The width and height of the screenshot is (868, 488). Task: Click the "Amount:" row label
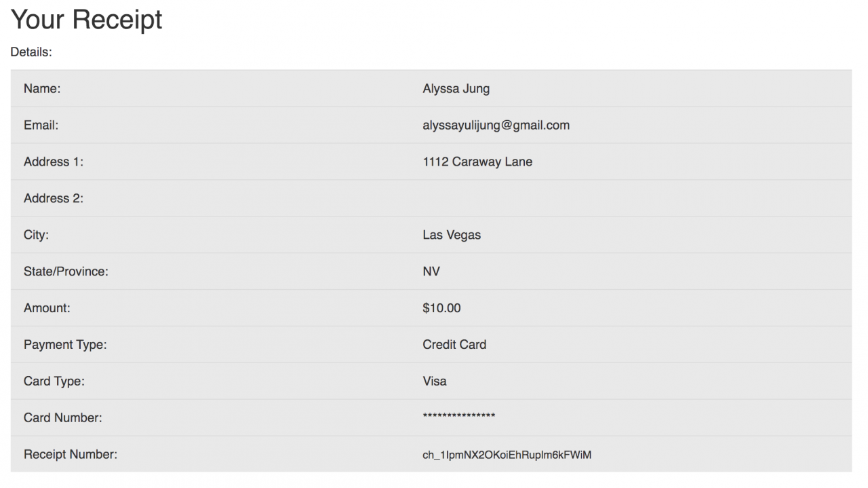pos(47,308)
